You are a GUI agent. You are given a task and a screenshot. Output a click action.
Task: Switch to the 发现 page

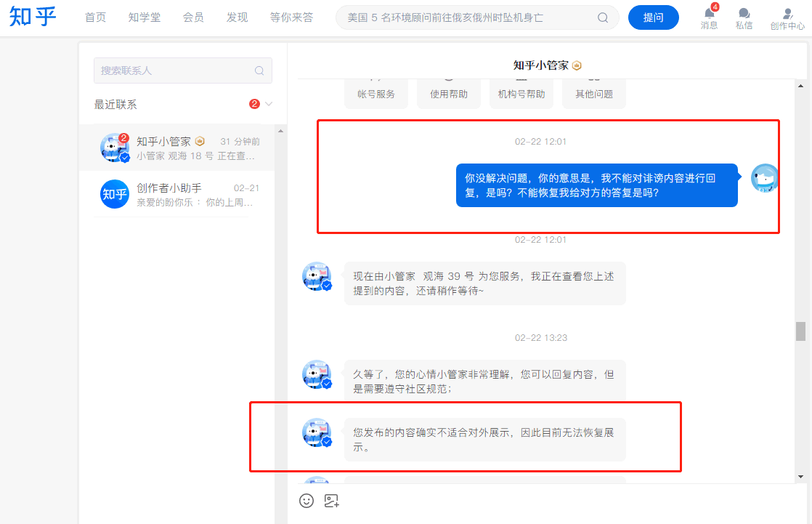(237, 17)
